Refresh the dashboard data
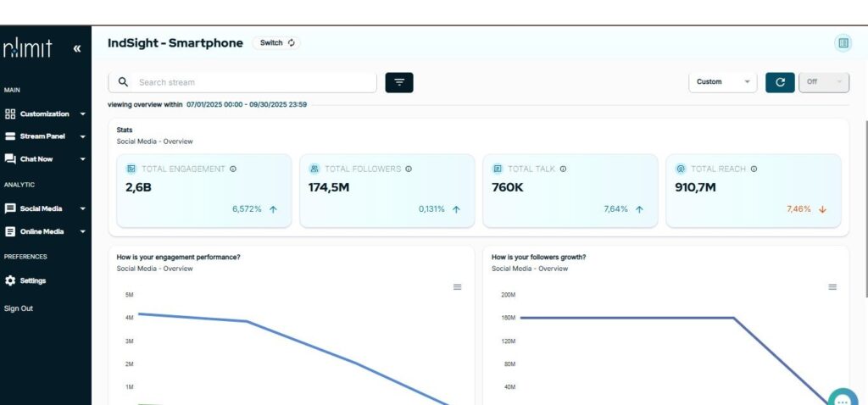This screenshot has height=405, width=868. (x=780, y=82)
